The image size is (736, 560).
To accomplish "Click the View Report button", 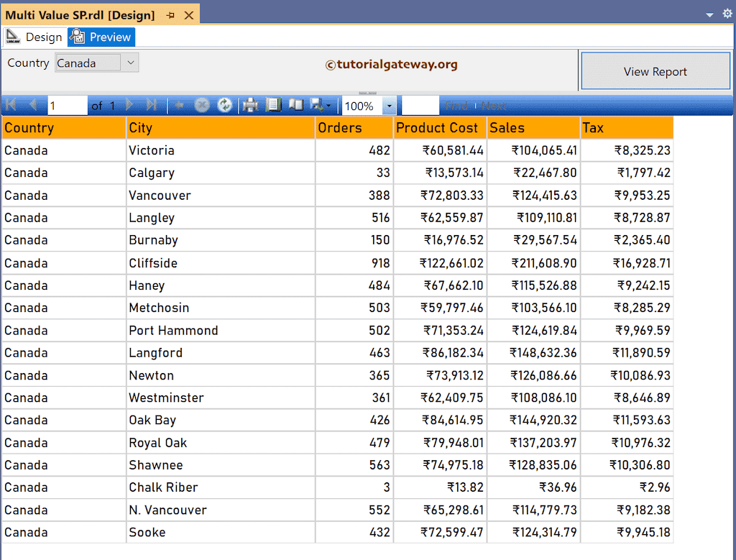I will point(655,70).
